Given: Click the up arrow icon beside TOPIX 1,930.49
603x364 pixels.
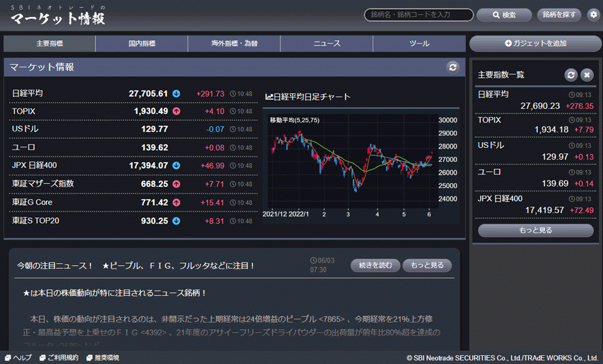Looking at the screenshot, I should coord(176,111).
